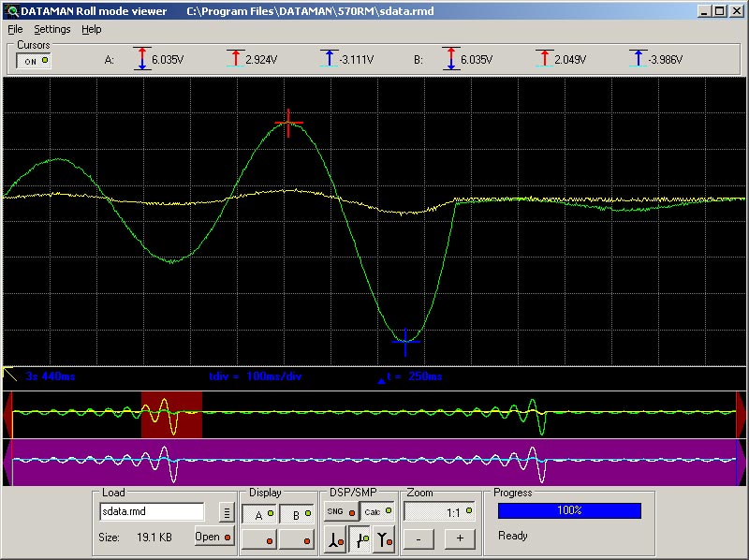This screenshot has height=560, width=749.
Task: Open the Help menu
Action: [91, 29]
